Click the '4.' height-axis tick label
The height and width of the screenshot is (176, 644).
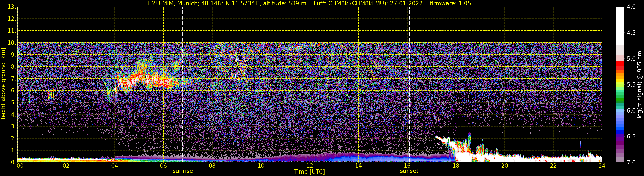13,115
